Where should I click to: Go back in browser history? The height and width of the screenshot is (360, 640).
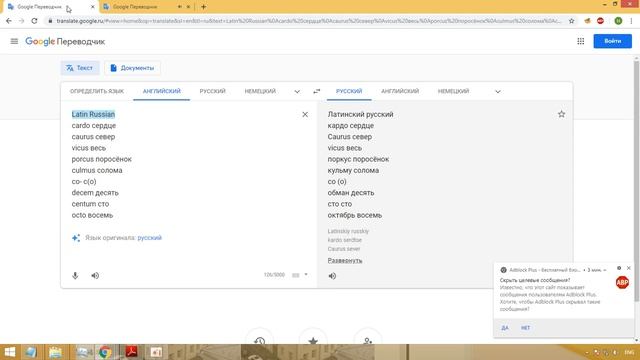click(x=9, y=21)
